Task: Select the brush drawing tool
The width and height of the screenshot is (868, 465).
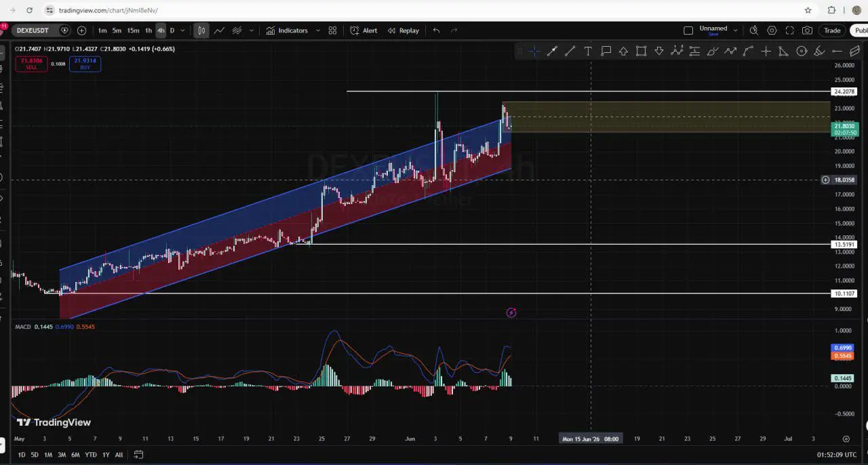Action: point(712,51)
